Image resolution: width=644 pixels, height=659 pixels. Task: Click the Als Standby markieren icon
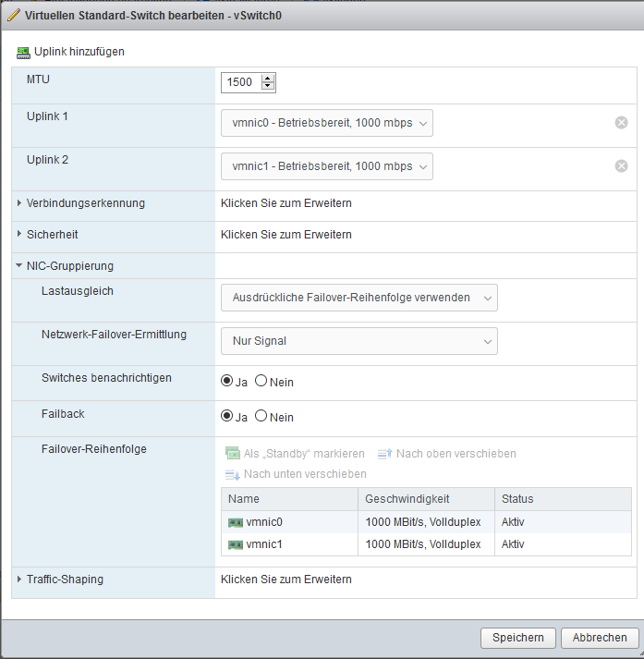tap(233, 454)
